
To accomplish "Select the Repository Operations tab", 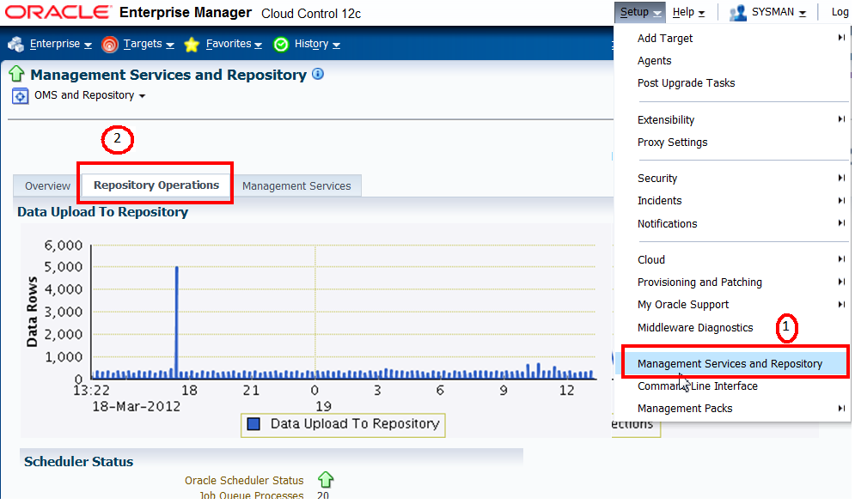I will [156, 185].
